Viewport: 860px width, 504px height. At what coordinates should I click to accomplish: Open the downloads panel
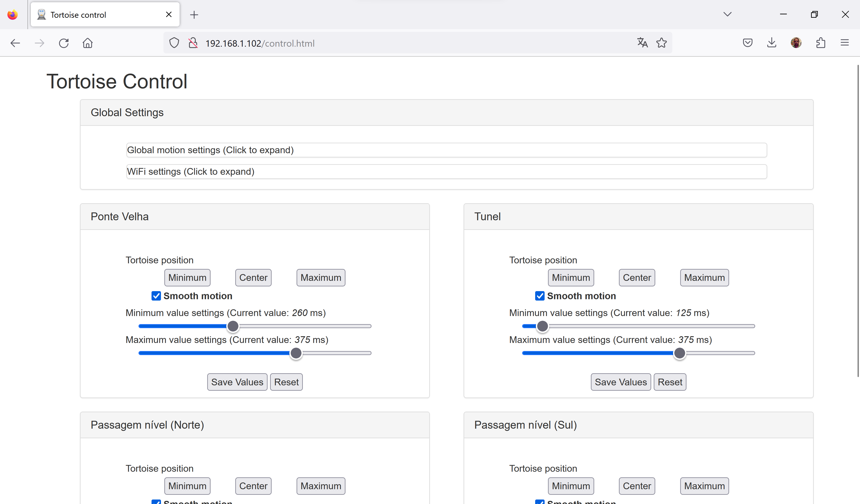pyautogui.click(x=772, y=43)
